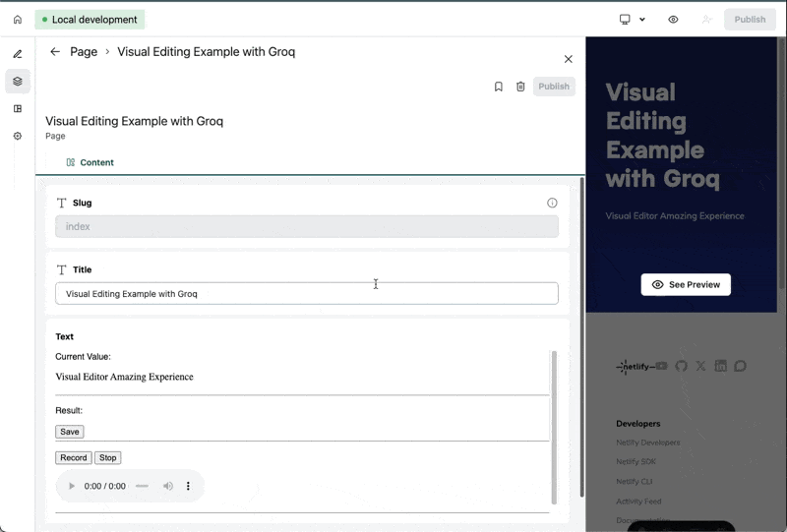The image size is (787, 532).
Task: Click the See Preview button
Action: click(686, 284)
